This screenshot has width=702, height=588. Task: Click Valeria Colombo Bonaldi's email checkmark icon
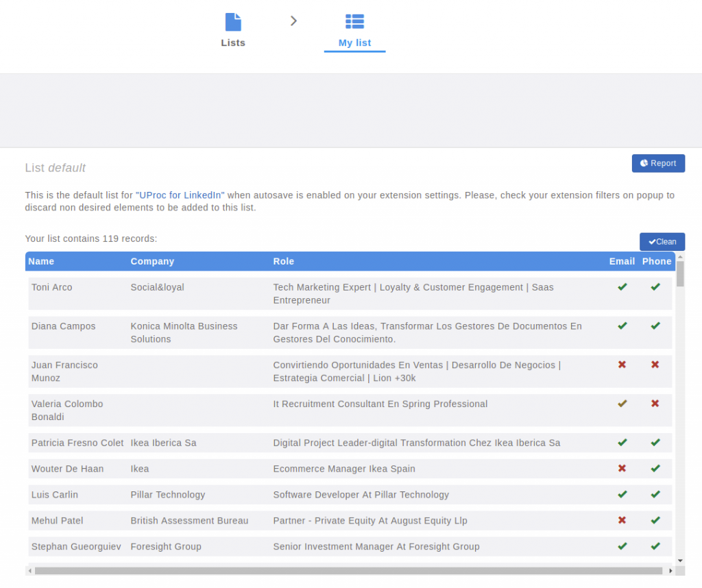pyautogui.click(x=622, y=404)
